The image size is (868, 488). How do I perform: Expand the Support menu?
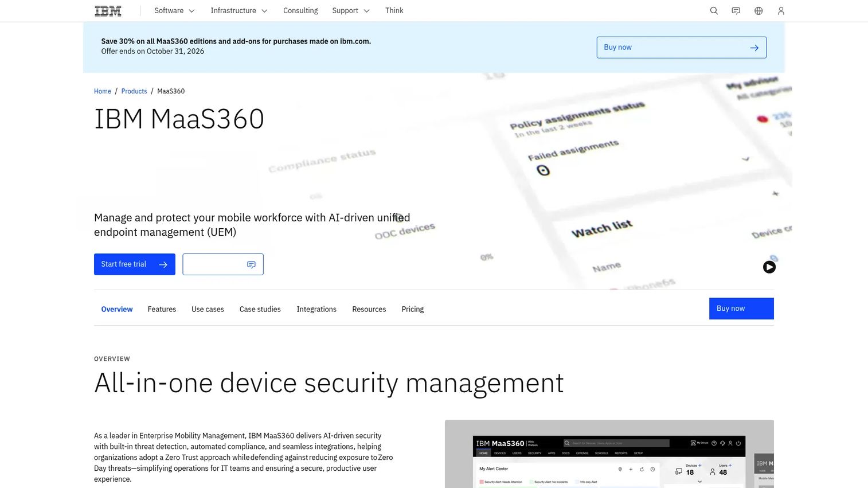pos(351,11)
